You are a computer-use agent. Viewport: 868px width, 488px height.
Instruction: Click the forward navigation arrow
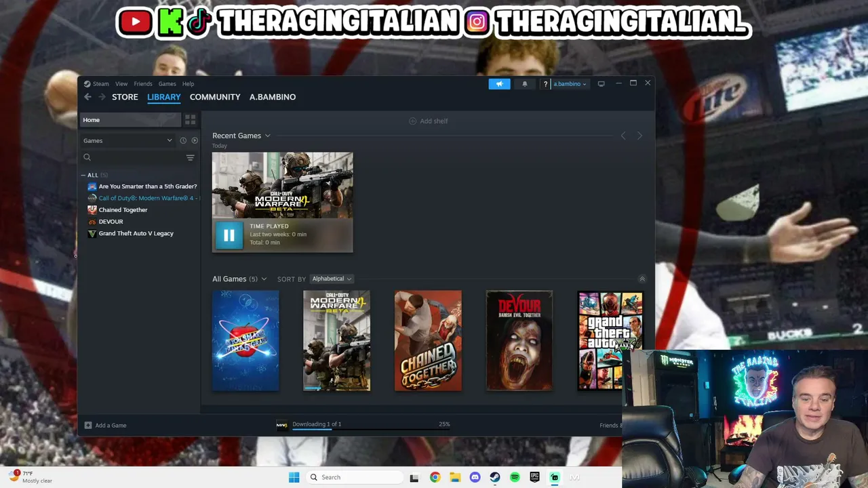[102, 97]
